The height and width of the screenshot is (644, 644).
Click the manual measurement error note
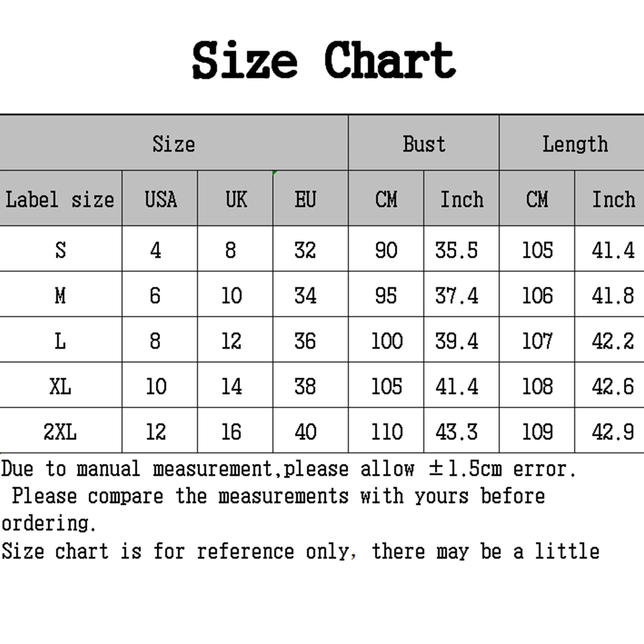click(x=288, y=469)
